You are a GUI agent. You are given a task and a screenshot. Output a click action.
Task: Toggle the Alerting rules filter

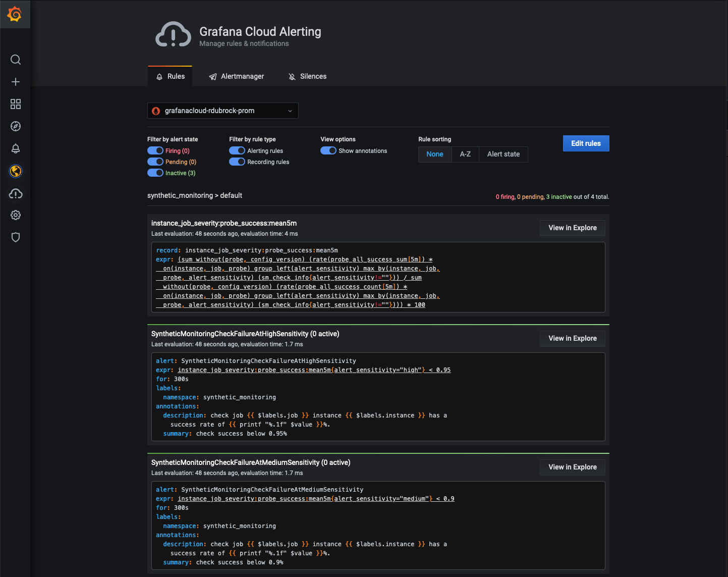click(x=237, y=150)
